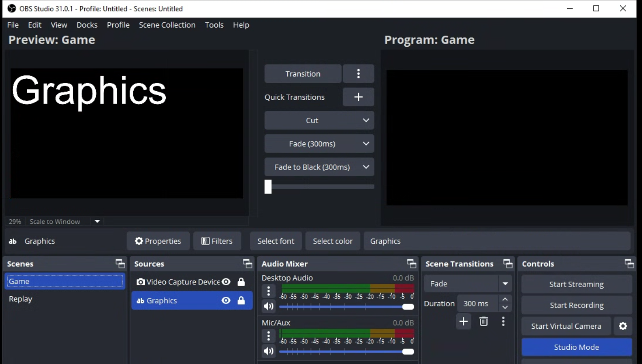Open virtual camera settings gear
This screenshot has height=364, width=642.
click(623, 326)
